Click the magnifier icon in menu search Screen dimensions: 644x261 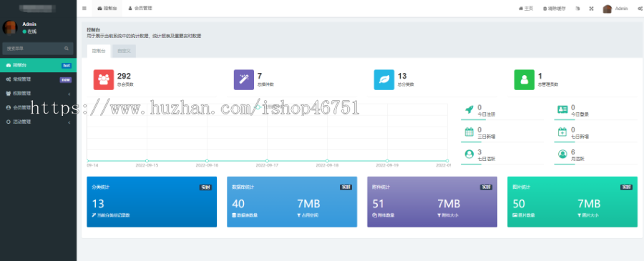[66, 49]
